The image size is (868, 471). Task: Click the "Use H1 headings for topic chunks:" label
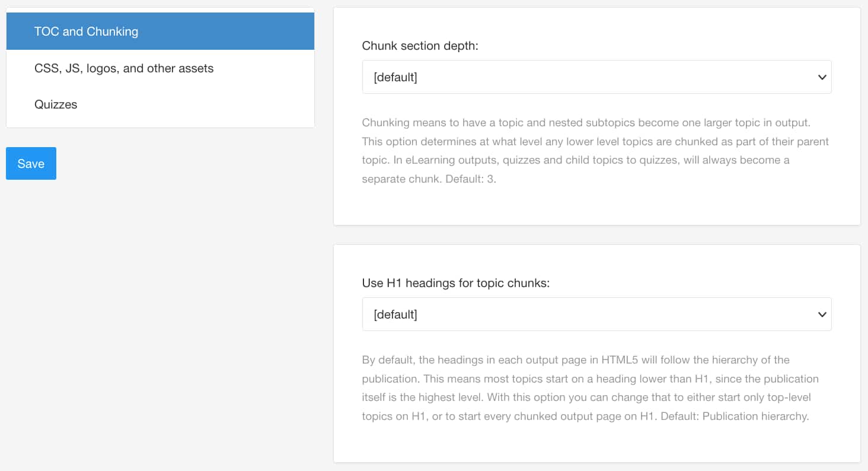[x=456, y=283]
